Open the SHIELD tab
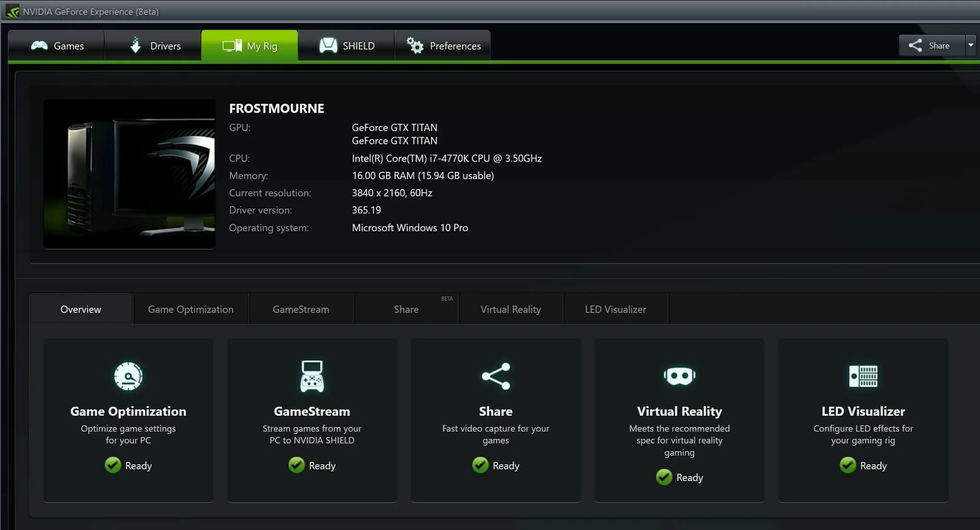The width and height of the screenshot is (980, 530). tap(346, 45)
